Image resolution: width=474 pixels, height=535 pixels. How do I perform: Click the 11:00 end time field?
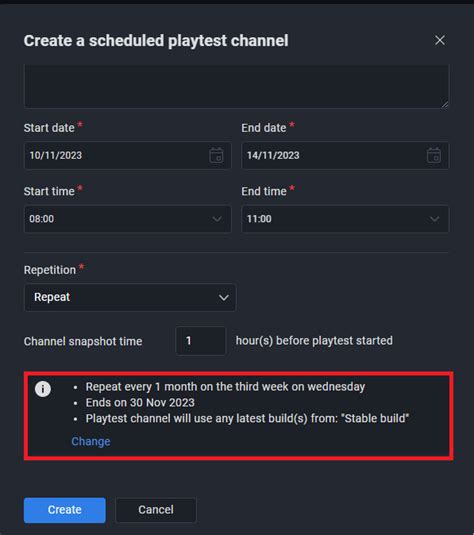tap(345, 219)
